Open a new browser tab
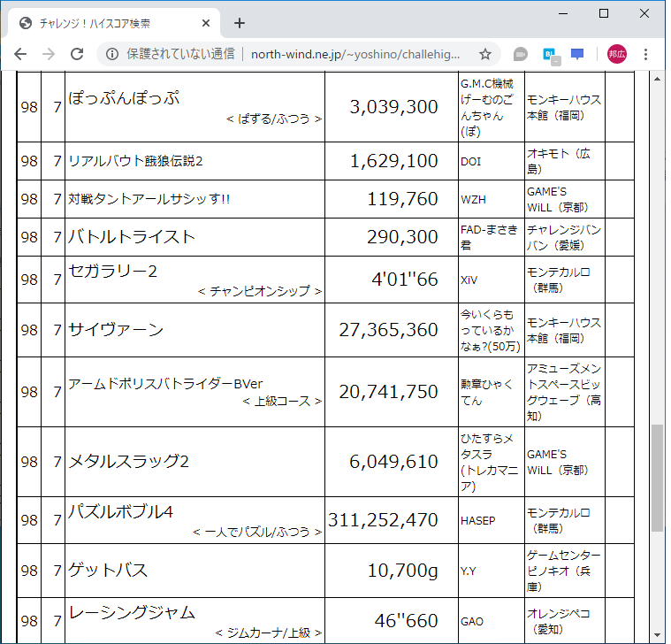This screenshot has height=644, width=671. click(240, 23)
